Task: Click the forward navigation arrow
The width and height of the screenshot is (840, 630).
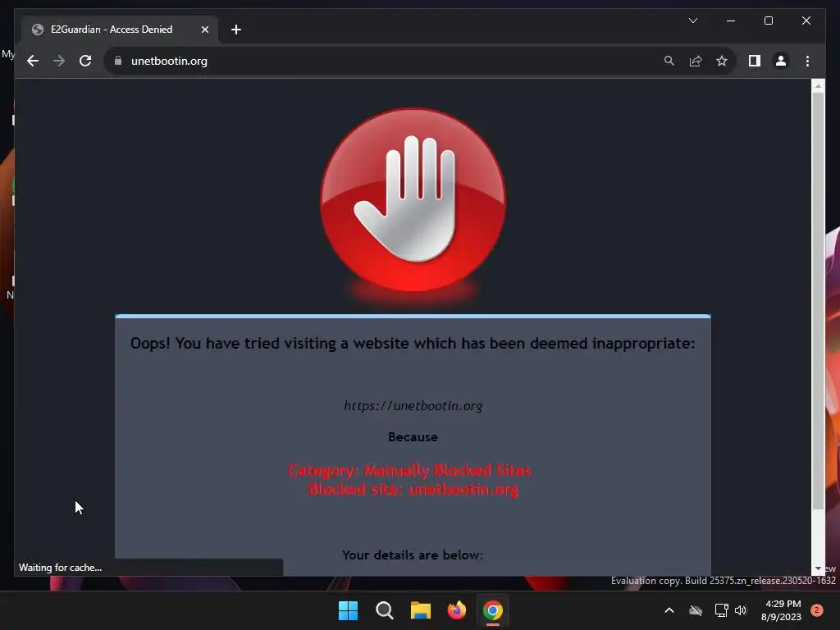Action: pyautogui.click(x=59, y=61)
